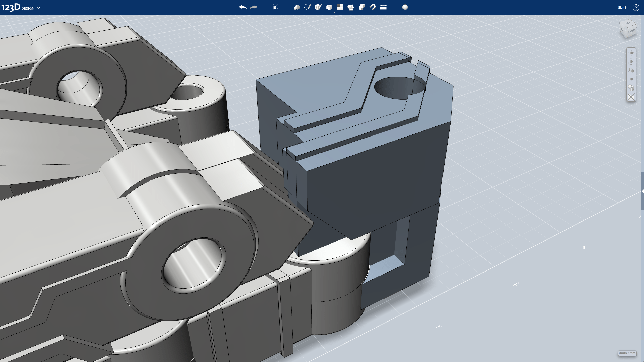Select the Sketch pencil tool
Image resolution: width=644 pixels, height=362 pixels.
click(307, 7)
